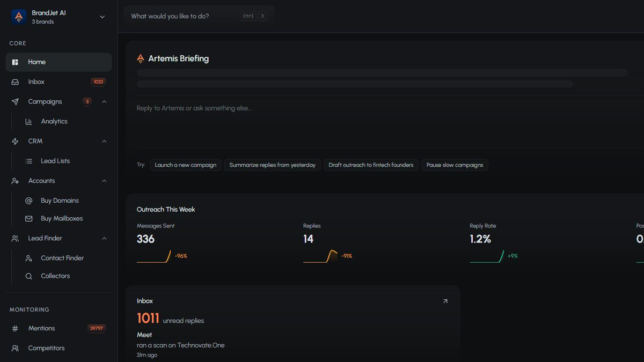The width and height of the screenshot is (644, 362).
Task: Collapse the Lead Finder section chevron
Action: click(x=104, y=239)
